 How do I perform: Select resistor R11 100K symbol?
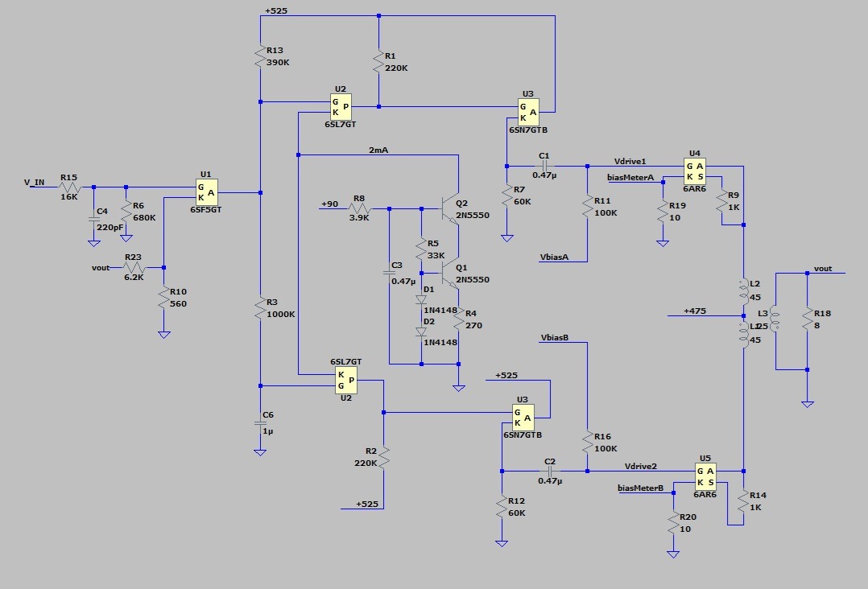coord(587,206)
